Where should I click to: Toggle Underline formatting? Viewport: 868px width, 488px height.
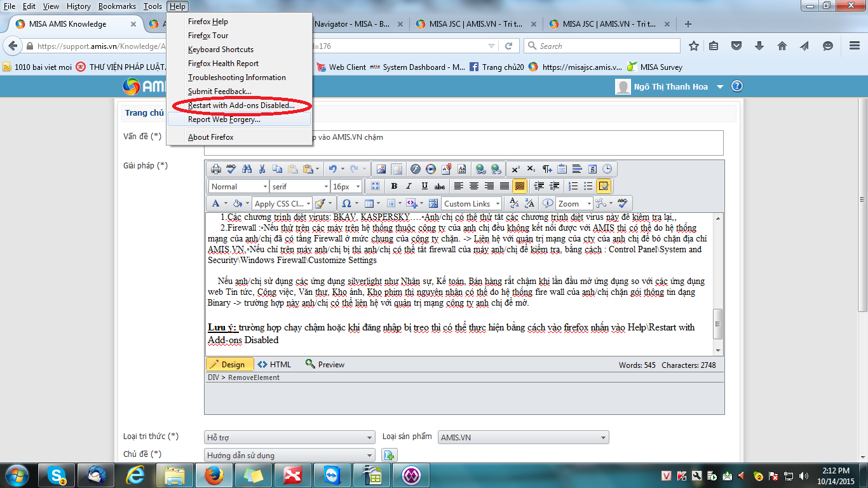424,186
